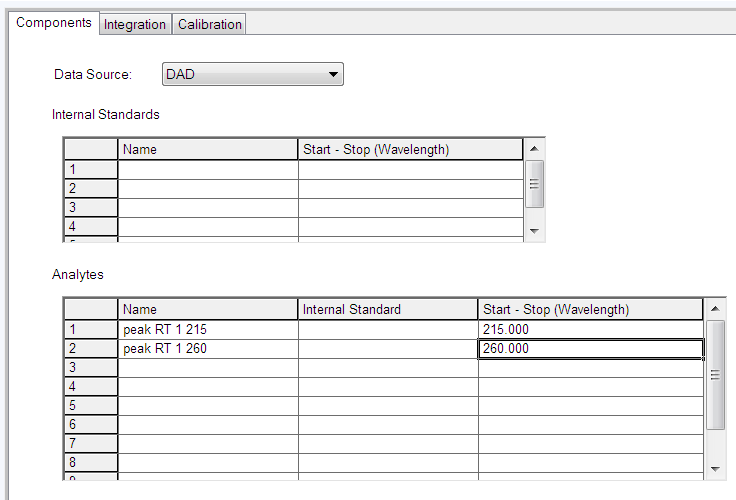Select analyte name cell 'peak RT 1 215'

point(208,329)
